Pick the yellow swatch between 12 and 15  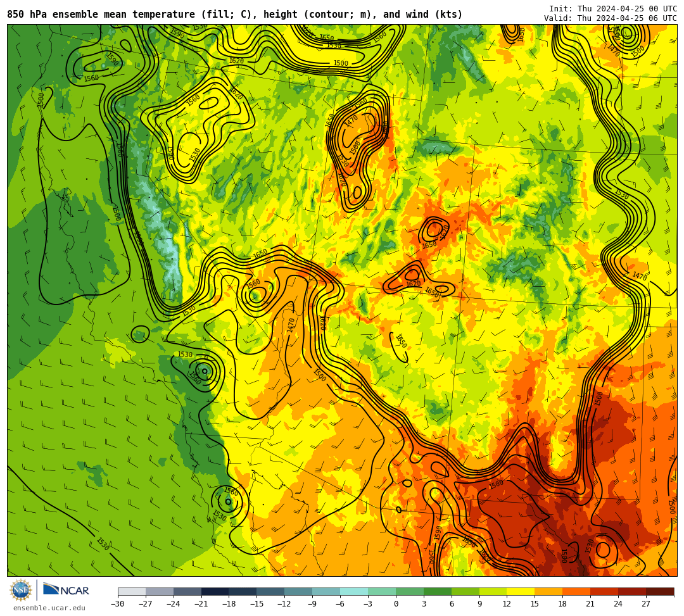[521, 591]
